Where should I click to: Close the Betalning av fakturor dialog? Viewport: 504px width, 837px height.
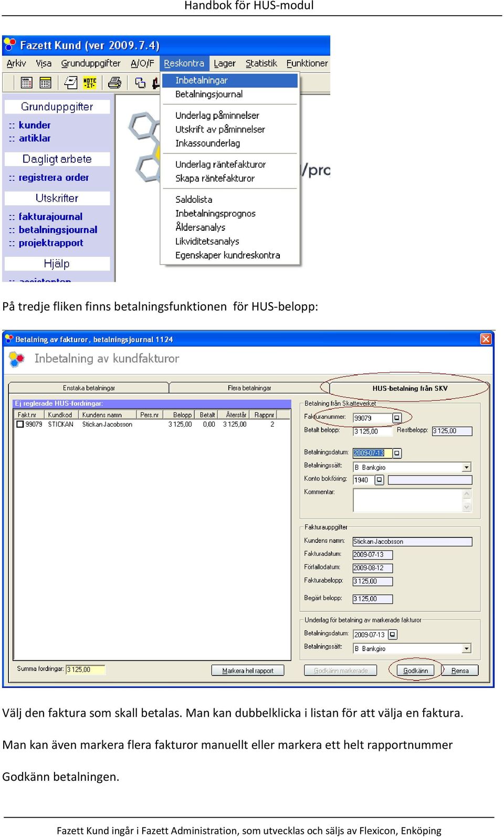coord(486,339)
